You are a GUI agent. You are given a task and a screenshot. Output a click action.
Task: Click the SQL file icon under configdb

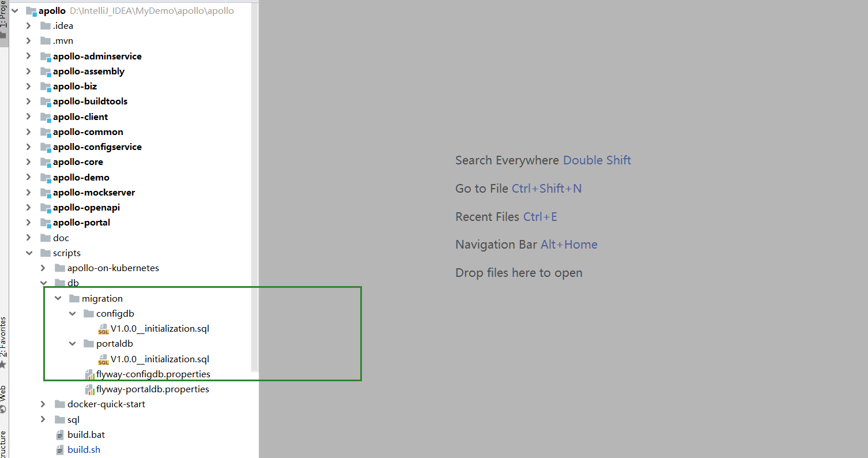[103, 329]
